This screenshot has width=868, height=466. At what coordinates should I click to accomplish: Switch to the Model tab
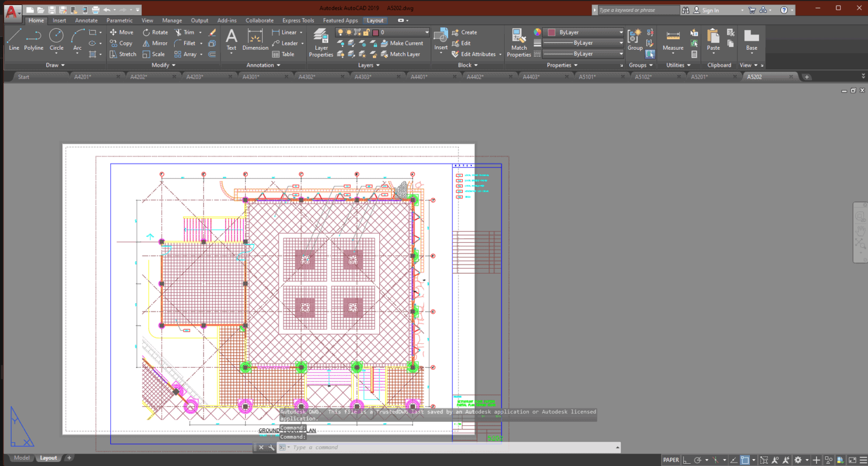click(x=21, y=458)
